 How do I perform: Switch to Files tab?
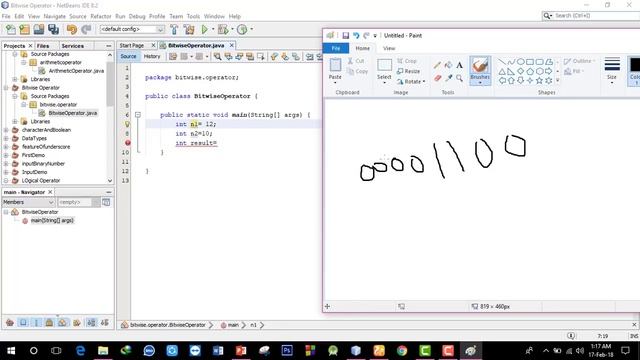[x=42, y=46]
